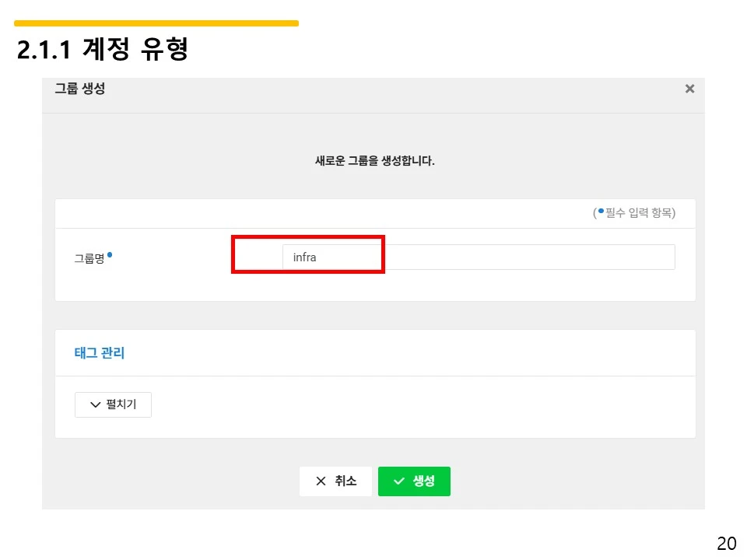This screenshot has height=560, width=747.
Task: Click the message 새로운 그룹을 생성합니다
Action: click(x=373, y=160)
